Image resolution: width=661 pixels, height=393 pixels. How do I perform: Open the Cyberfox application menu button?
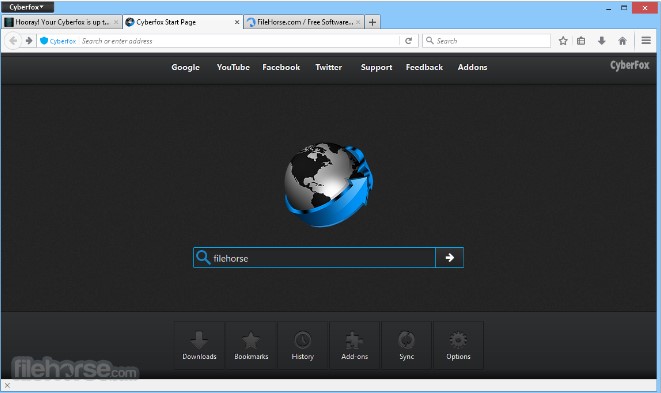27,7
